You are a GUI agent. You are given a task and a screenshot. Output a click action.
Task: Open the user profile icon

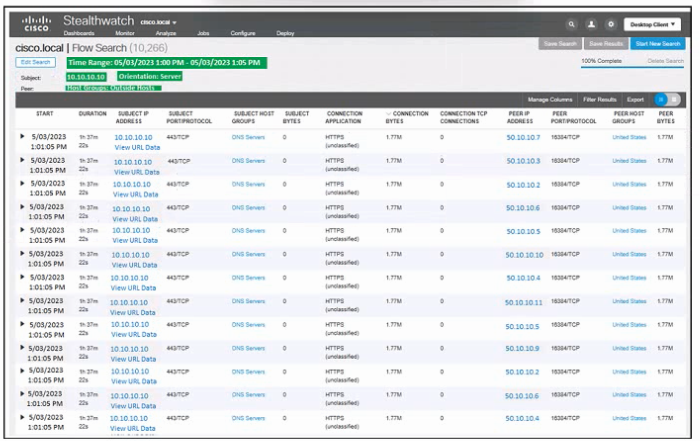(x=591, y=23)
